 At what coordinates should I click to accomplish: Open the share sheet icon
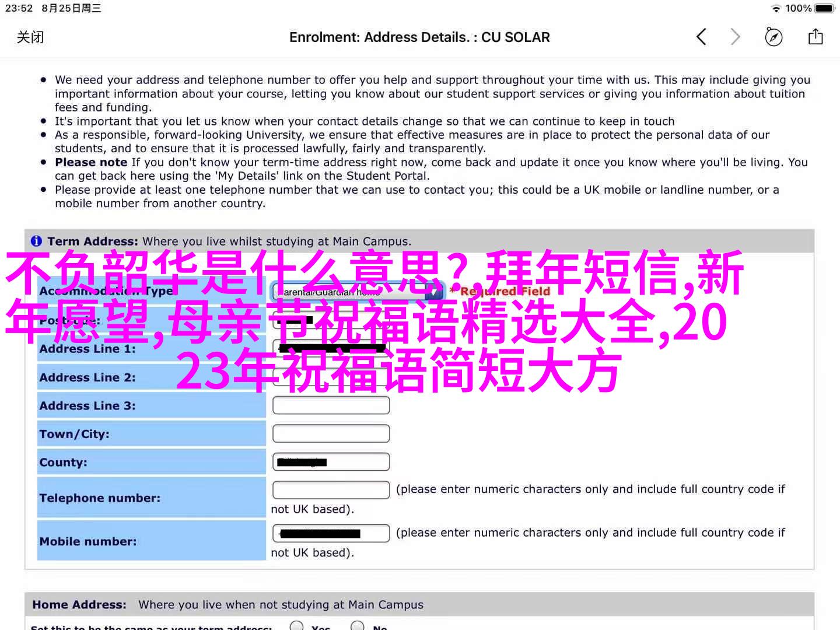pyautogui.click(x=815, y=37)
